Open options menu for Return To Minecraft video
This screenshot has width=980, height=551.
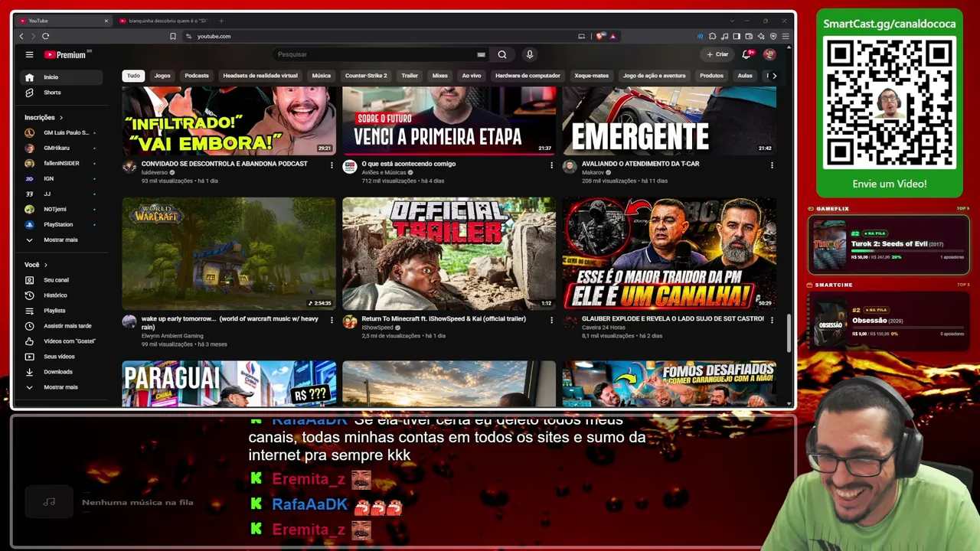point(551,320)
